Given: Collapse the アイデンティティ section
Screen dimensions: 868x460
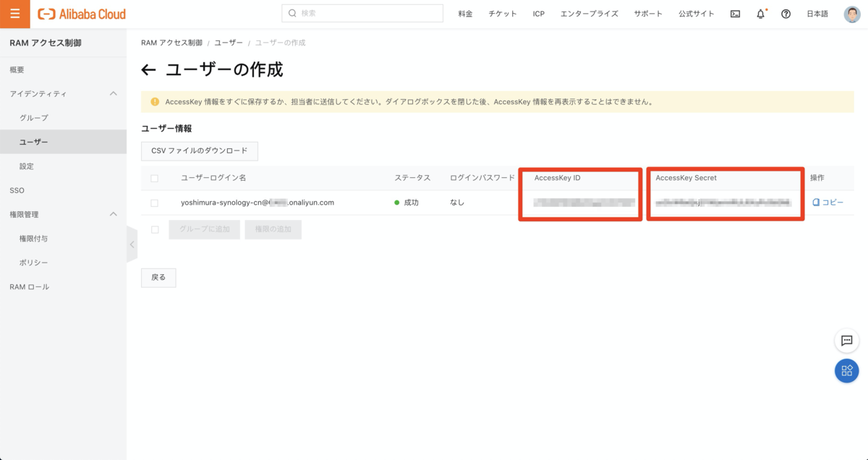Looking at the screenshot, I should tap(113, 94).
